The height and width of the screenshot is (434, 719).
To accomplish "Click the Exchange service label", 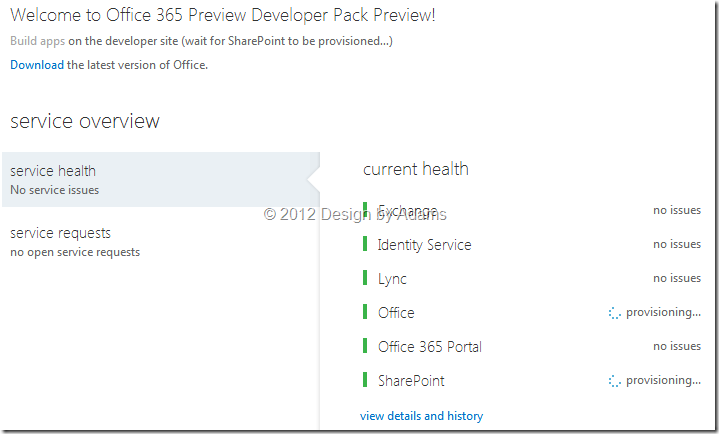I will click(407, 211).
